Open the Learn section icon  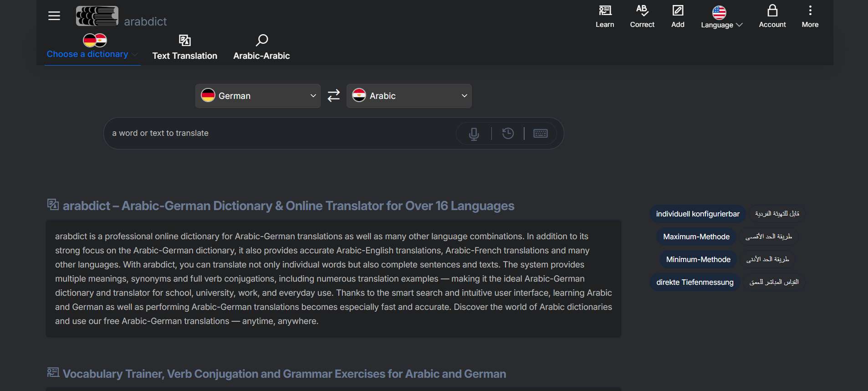(605, 10)
